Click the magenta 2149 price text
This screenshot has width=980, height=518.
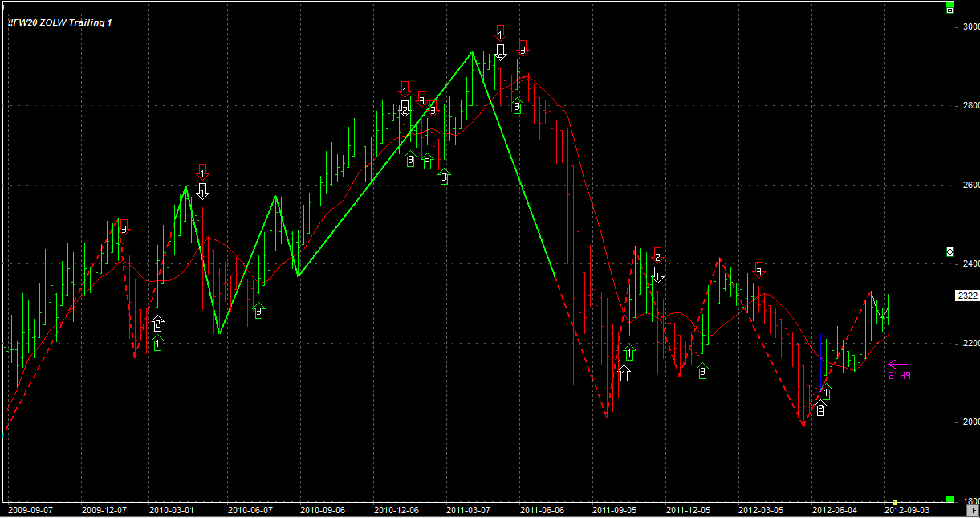pyautogui.click(x=899, y=375)
